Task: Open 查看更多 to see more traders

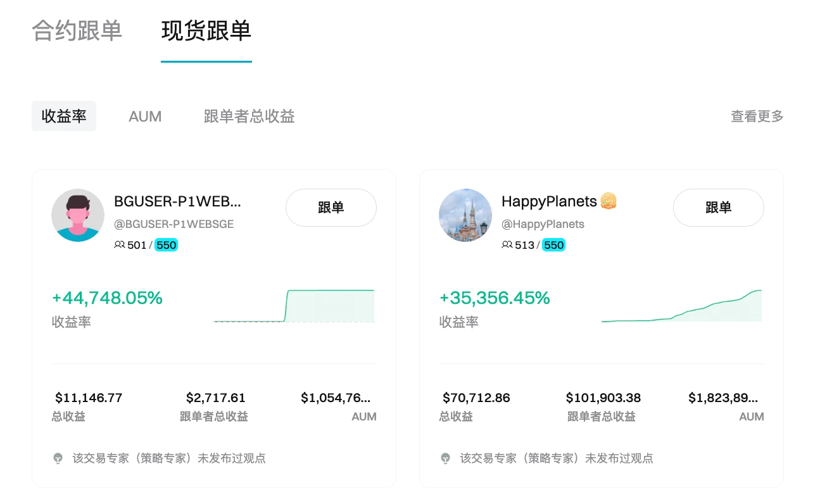Action: click(x=757, y=117)
